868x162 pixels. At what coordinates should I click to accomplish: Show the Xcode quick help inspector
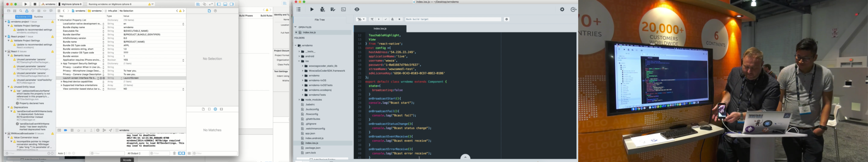[215, 11]
